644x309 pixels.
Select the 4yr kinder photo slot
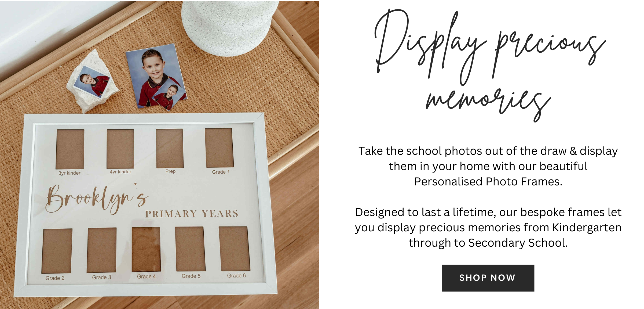click(x=120, y=149)
